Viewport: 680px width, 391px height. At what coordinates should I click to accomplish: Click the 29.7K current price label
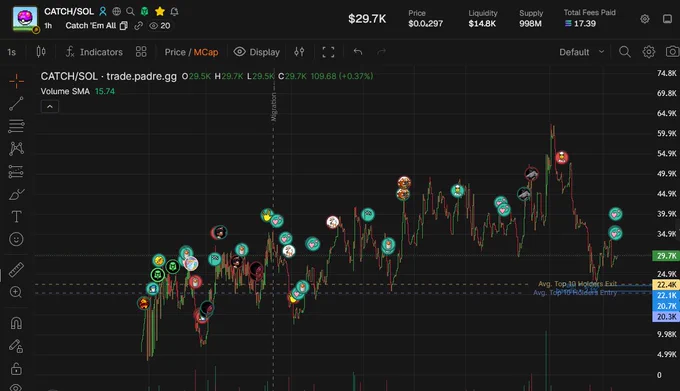pos(666,256)
